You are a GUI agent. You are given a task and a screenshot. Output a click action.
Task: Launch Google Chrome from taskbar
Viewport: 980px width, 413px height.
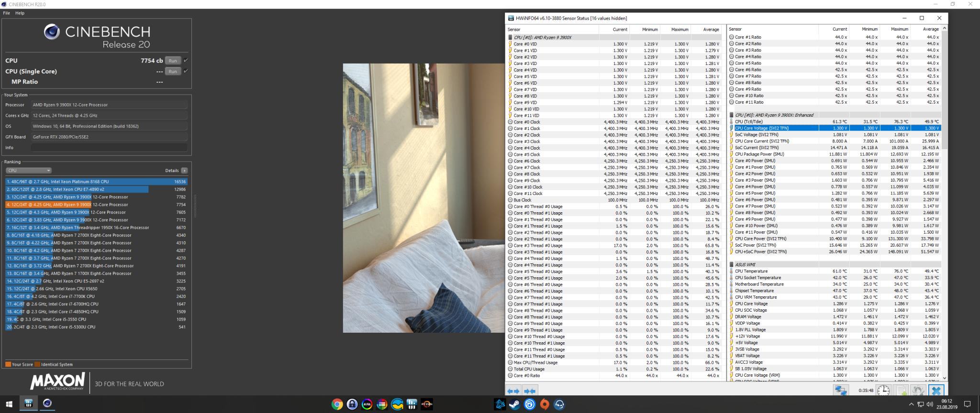point(337,404)
